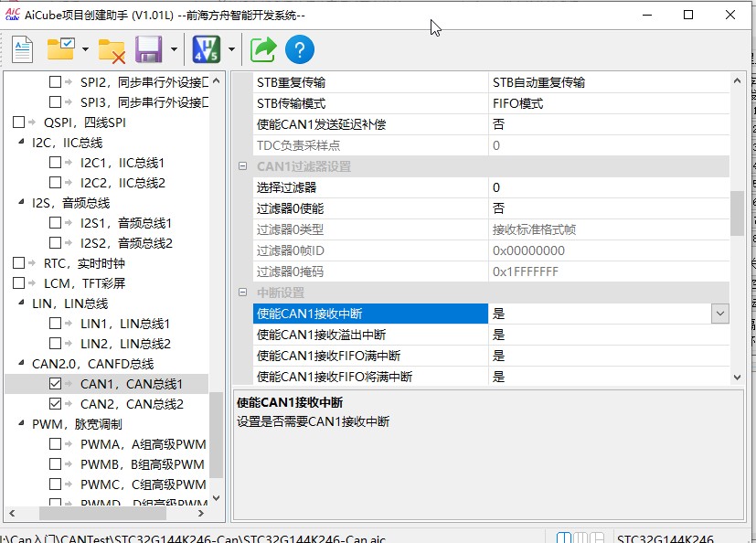Click property grid scroll-down arrow
Screen dimensions: 756x543
[x=737, y=378]
